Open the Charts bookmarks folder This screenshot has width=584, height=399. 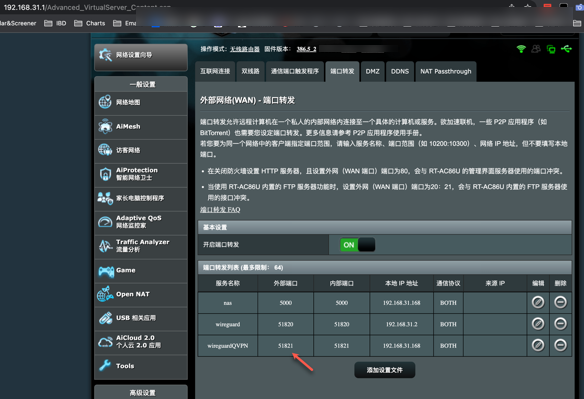[x=90, y=23]
